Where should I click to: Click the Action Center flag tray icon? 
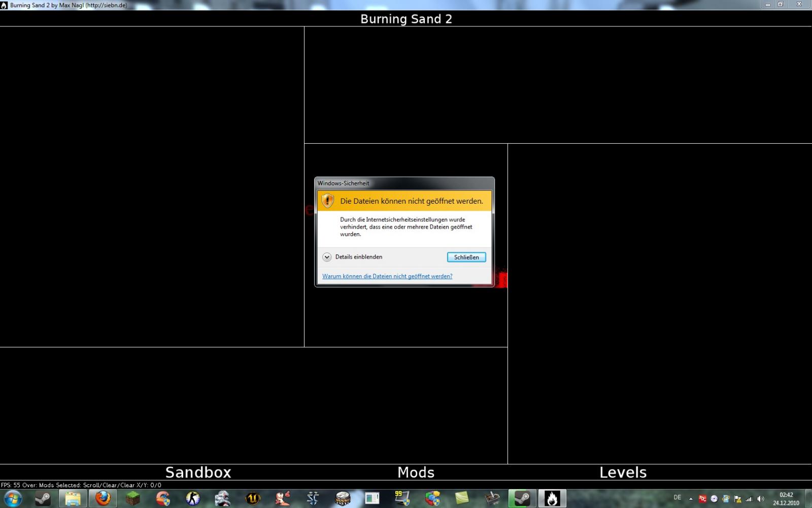coord(737,499)
